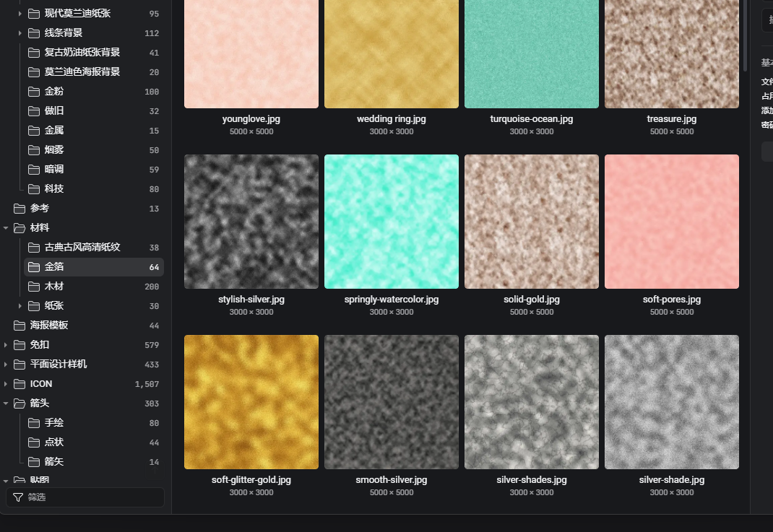Viewport: 773px width, 532px height.
Task: Click the 筛选 filter field
Action: 85,497
